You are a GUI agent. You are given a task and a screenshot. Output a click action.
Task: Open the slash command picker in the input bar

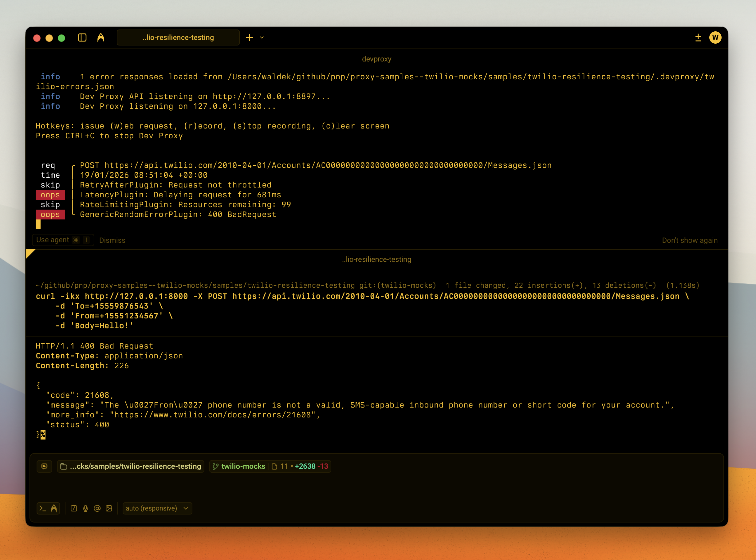[73, 508]
